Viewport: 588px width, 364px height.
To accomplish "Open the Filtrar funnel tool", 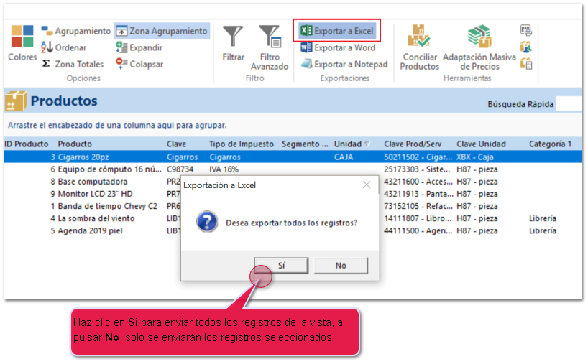I will [233, 44].
